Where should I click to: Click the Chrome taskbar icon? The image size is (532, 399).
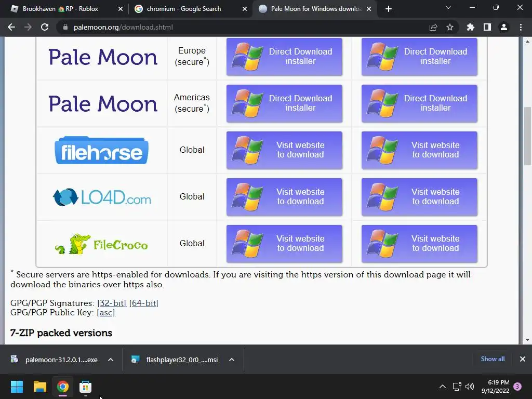click(63, 387)
